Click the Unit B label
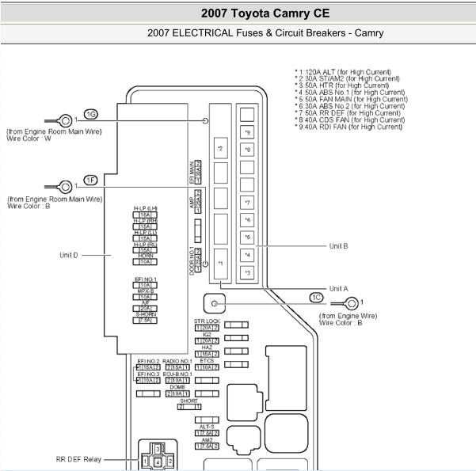Screen dimensions: 476x471 coord(339,246)
